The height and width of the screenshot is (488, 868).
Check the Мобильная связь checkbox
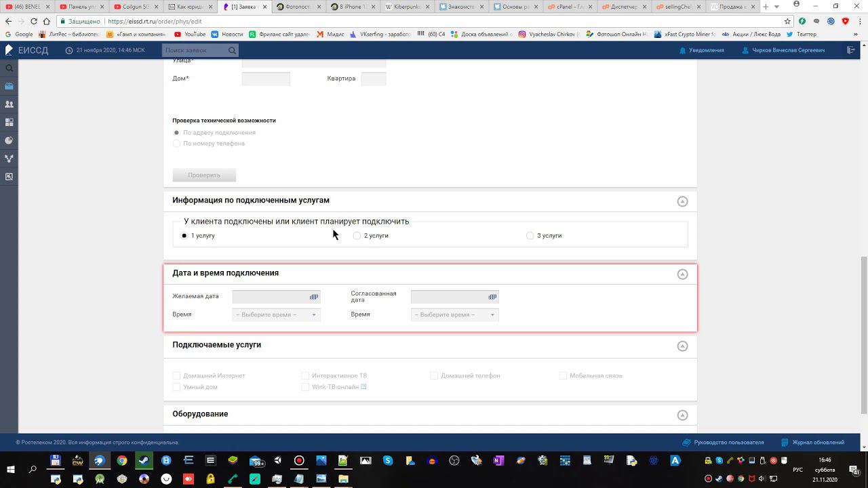pos(563,375)
